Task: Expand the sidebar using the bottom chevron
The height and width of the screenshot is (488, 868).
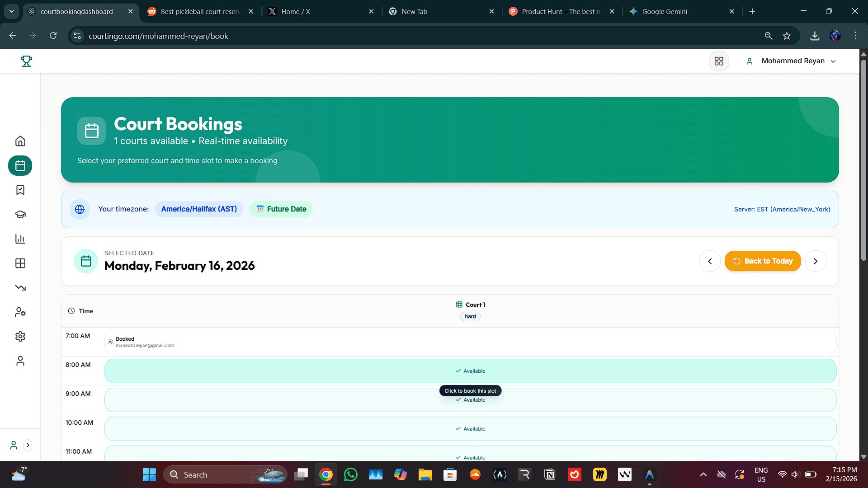Action: point(28,445)
